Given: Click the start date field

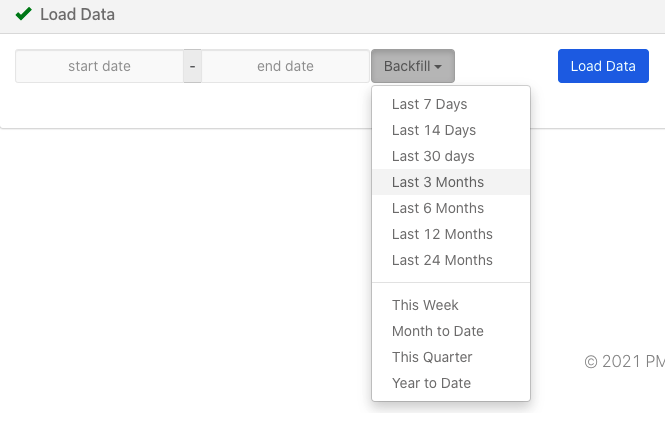Looking at the screenshot, I should click(99, 66).
